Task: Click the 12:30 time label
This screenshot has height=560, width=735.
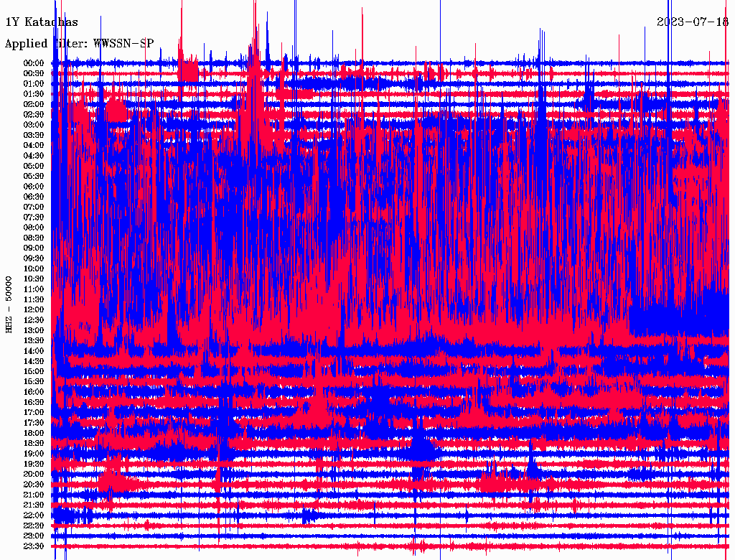Action: pos(34,320)
